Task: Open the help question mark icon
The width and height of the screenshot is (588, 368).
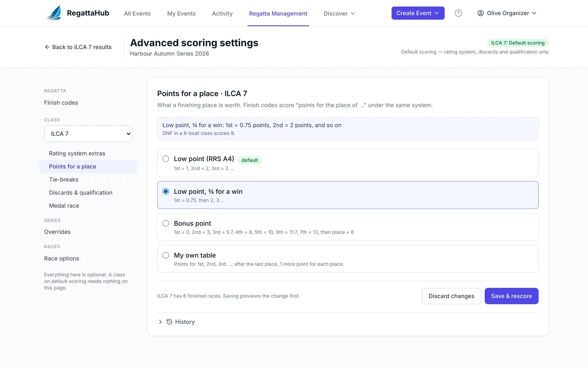Action: 459,13
